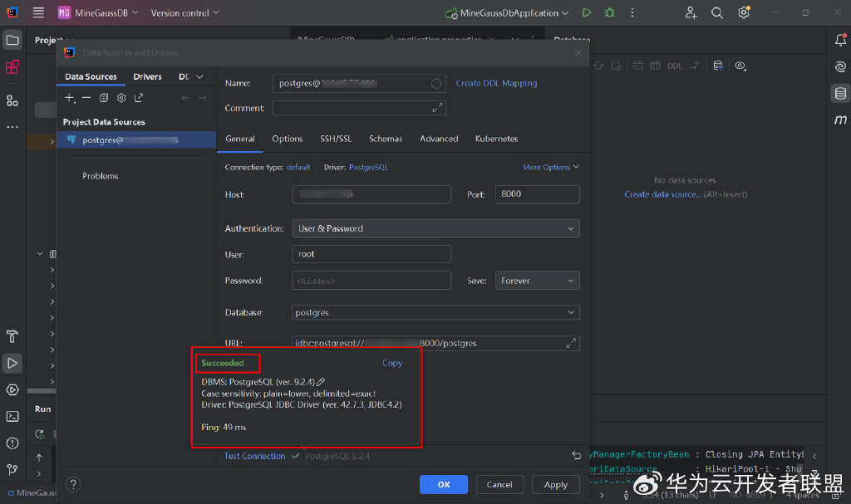851x504 pixels.
Task: Expand the Database postgres dropdown
Action: pos(435,312)
